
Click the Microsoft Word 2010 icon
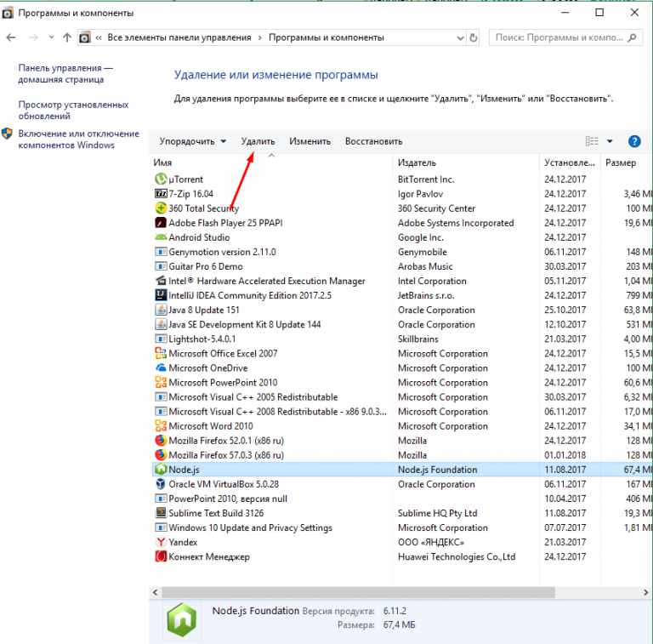[x=161, y=425]
